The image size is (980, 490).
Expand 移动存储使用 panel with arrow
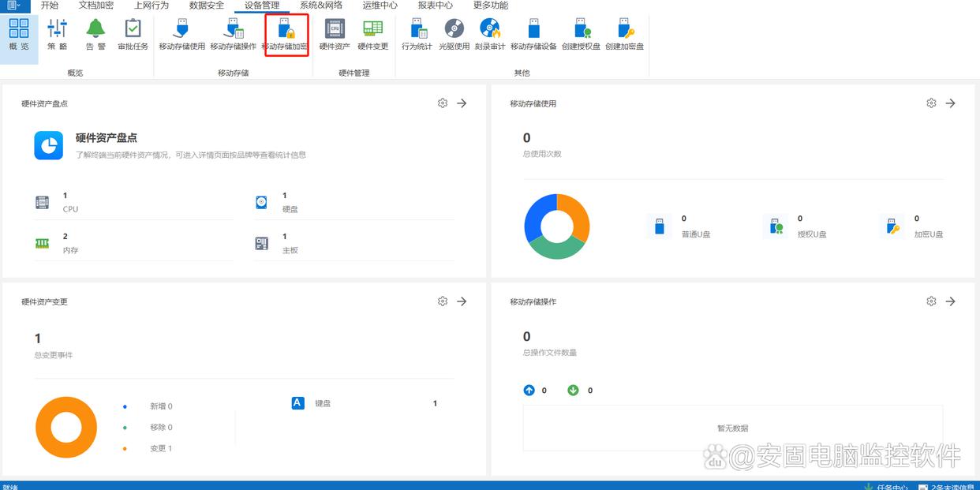point(951,103)
